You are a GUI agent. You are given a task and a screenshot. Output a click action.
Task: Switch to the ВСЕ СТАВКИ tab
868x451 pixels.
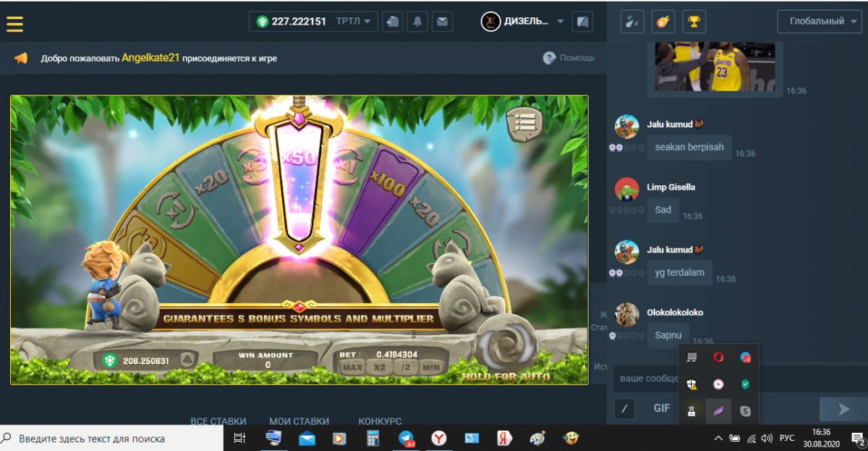[218, 421]
